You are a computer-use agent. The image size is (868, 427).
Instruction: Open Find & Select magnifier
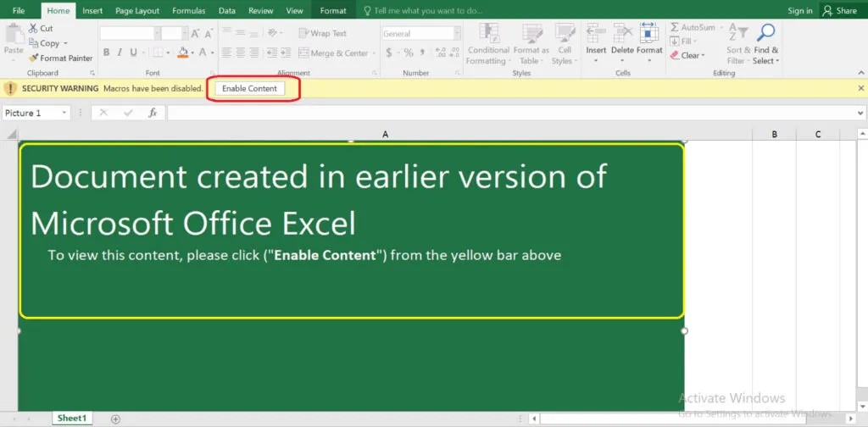pyautogui.click(x=765, y=44)
